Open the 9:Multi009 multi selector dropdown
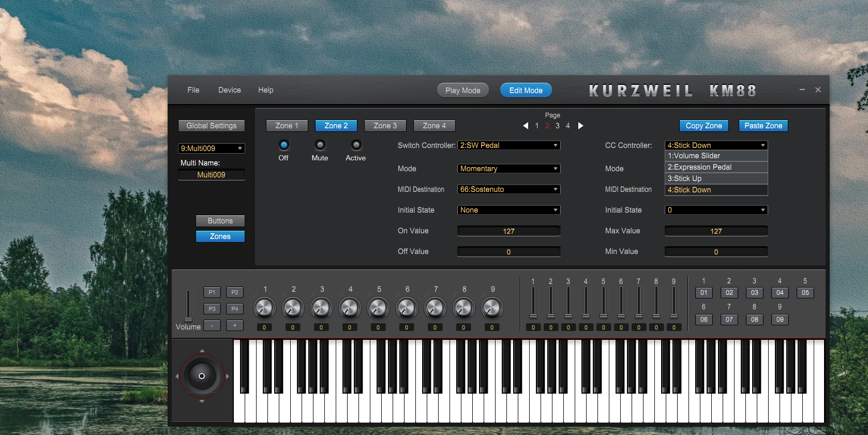This screenshot has width=868, height=435. 212,148
